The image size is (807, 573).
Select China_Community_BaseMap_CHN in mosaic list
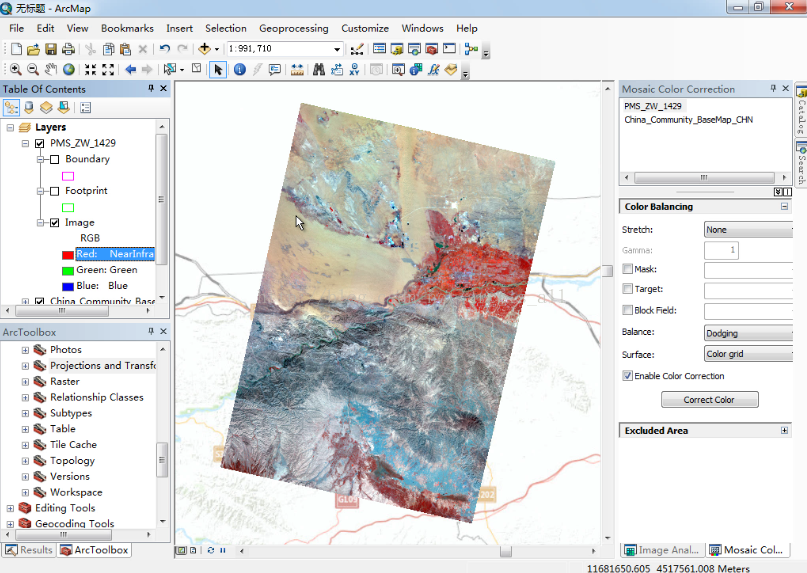[688, 119]
